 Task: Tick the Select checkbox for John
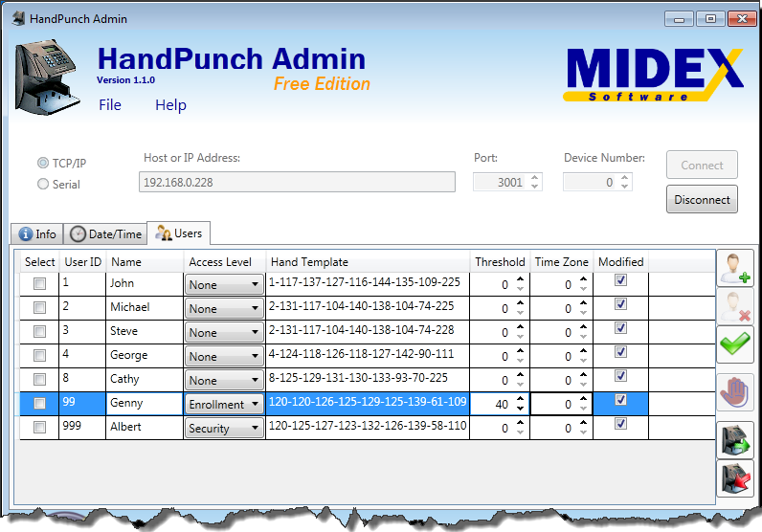(x=40, y=284)
